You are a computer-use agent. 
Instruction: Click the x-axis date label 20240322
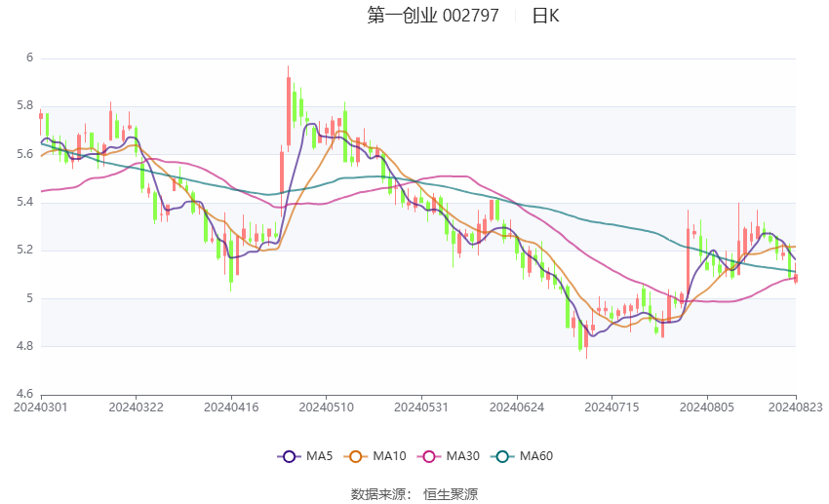[x=136, y=407]
